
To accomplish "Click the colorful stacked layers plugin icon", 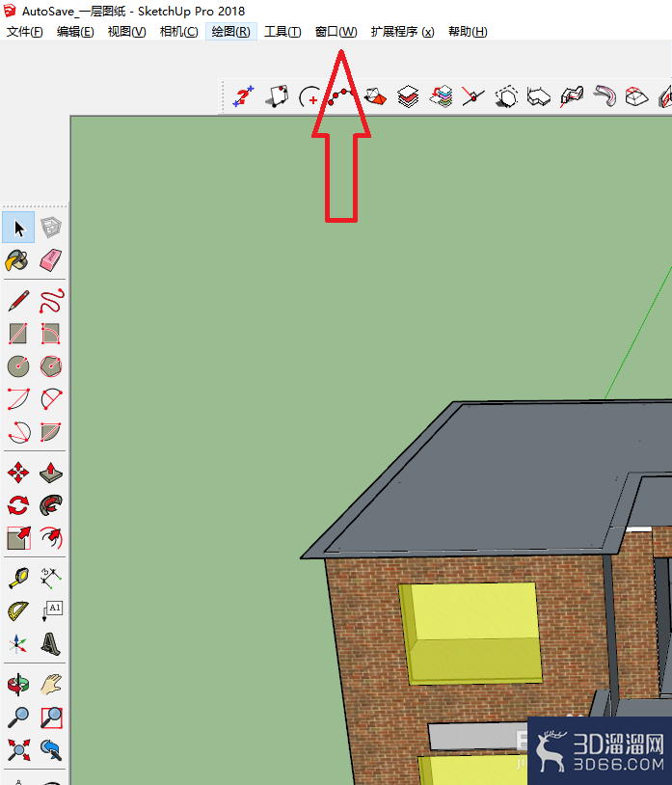I will click(x=441, y=96).
